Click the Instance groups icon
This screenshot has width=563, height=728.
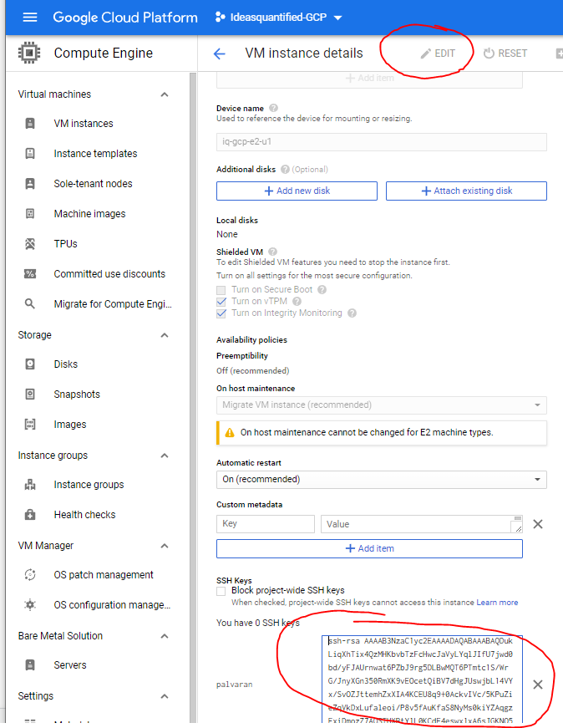pos(30,485)
